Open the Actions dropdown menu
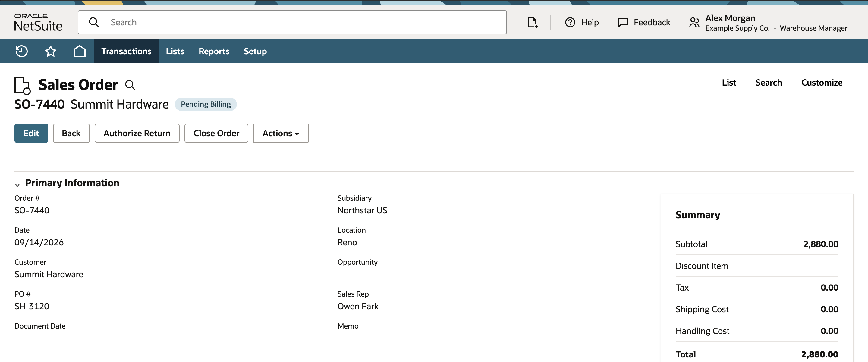Viewport: 868px width, 362px height. coord(281,133)
